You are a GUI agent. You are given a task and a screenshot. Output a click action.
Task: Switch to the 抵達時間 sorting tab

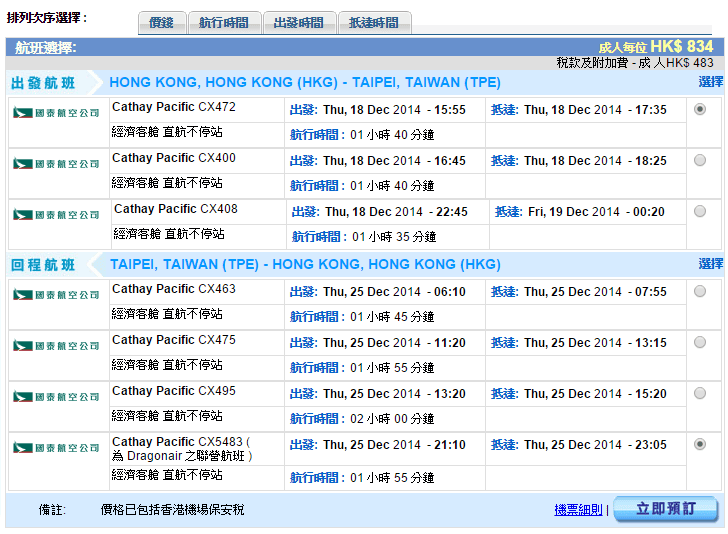pos(373,23)
